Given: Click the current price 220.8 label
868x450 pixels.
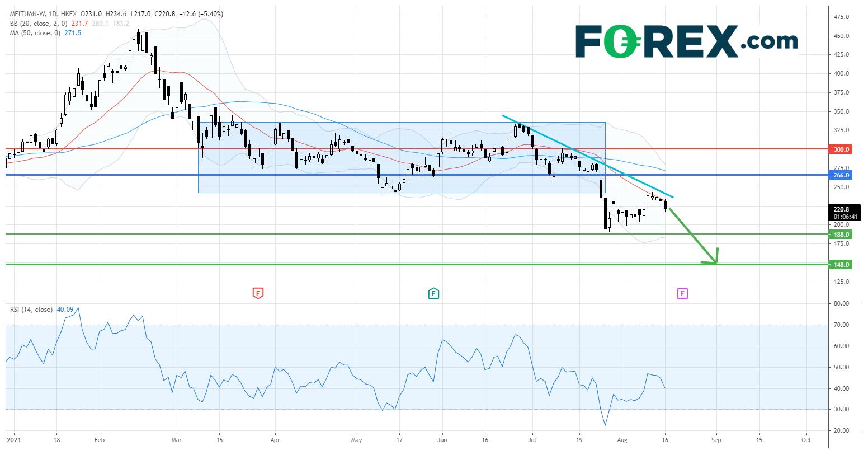Looking at the screenshot, I should click(841, 210).
